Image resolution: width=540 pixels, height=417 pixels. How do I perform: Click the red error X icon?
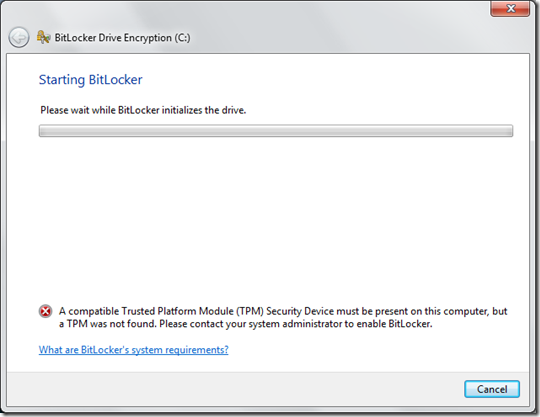tap(45, 311)
